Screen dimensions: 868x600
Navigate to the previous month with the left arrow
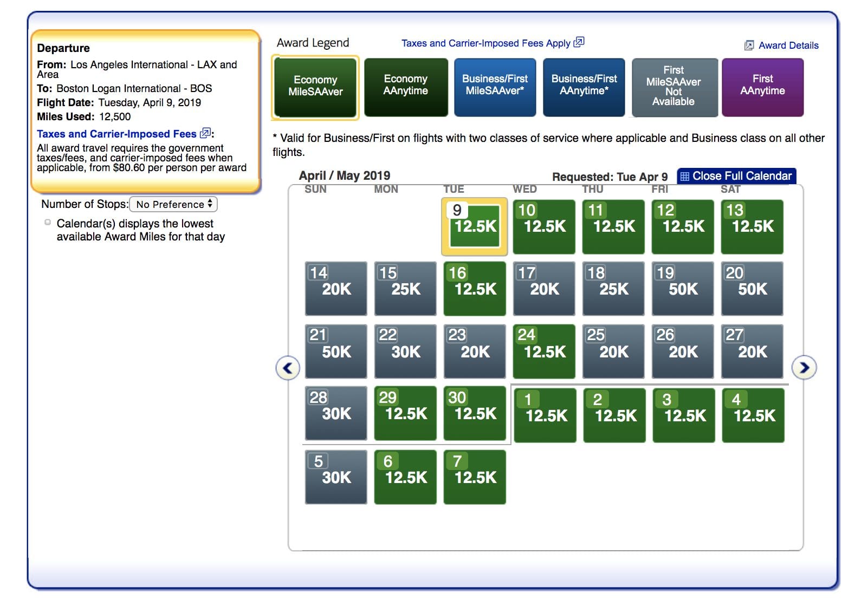[287, 367]
